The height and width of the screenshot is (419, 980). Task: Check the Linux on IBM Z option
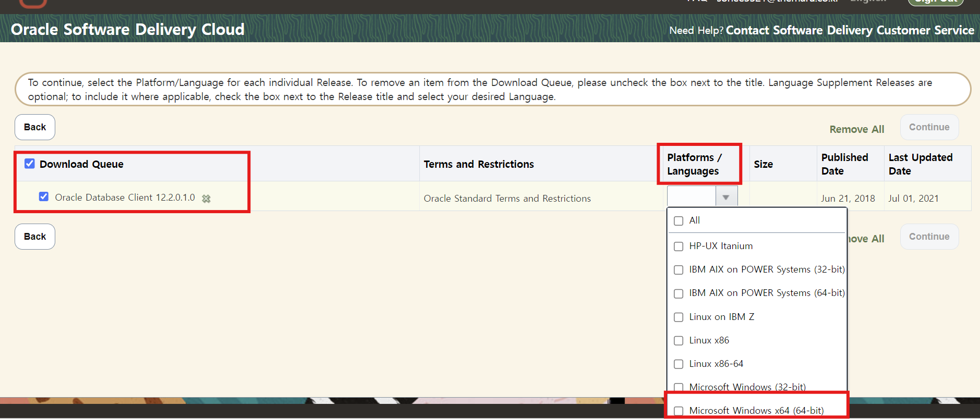click(679, 317)
